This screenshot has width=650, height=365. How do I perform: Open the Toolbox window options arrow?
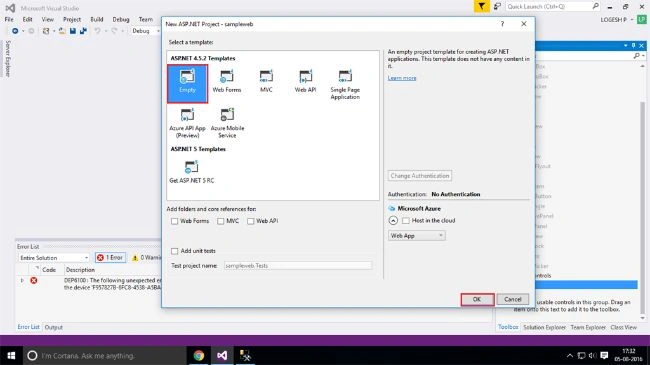pyautogui.click(x=626, y=45)
